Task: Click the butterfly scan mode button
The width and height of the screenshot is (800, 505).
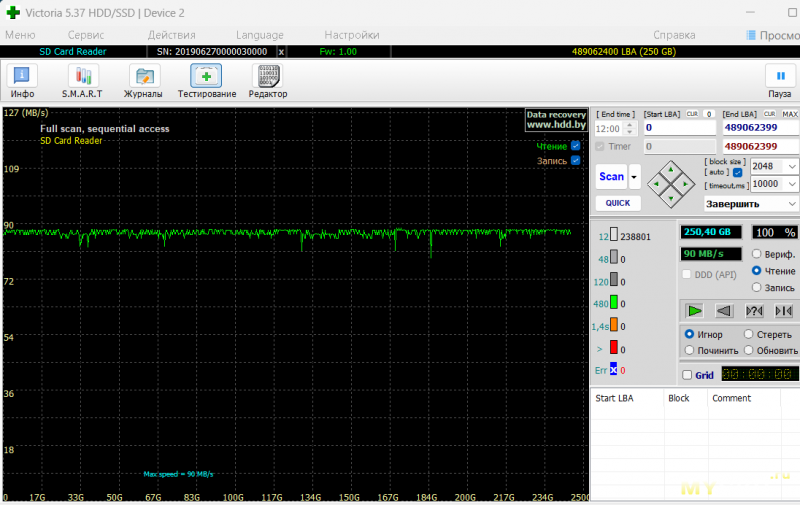Action: [x=784, y=311]
